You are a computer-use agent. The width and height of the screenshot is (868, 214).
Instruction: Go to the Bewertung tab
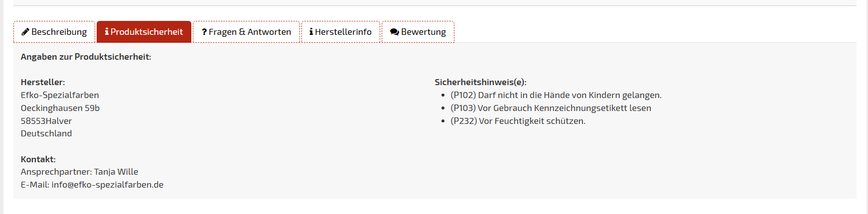(x=423, y=32)
